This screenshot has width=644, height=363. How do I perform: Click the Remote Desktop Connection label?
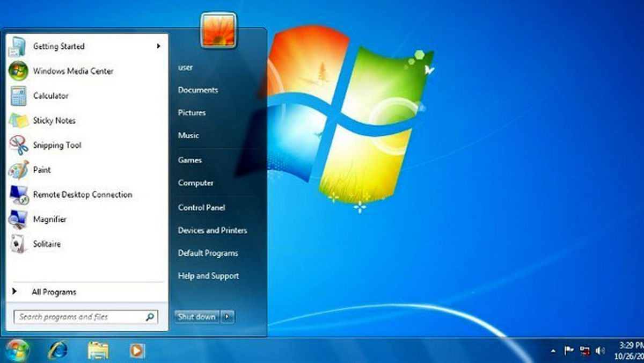(83, 194)
